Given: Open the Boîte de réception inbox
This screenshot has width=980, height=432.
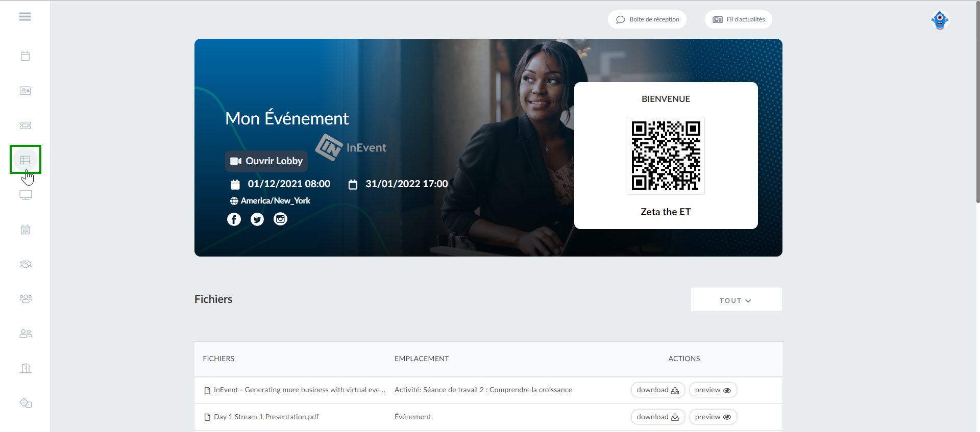Looking at the screenshot, I should click(x=647, y=19).
